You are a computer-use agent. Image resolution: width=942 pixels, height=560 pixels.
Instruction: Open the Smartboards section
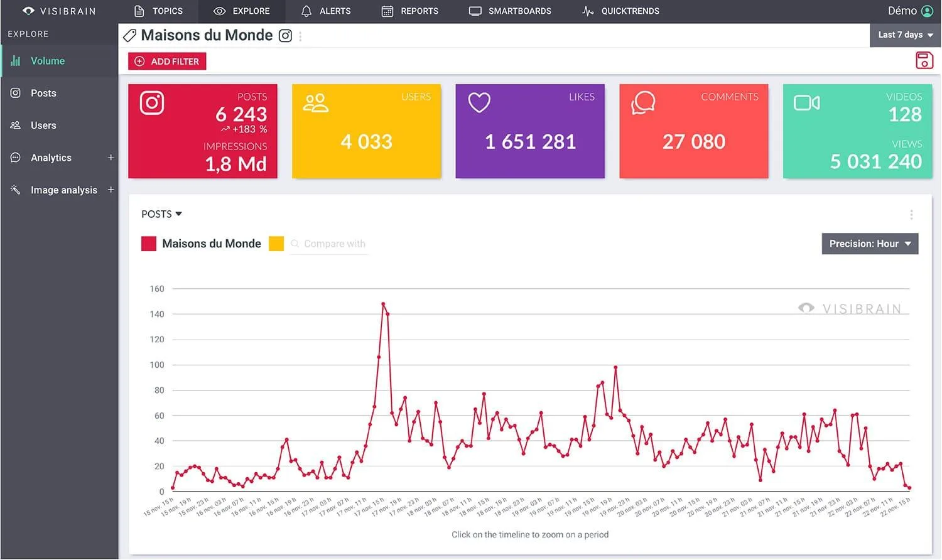tap(510, 11)
